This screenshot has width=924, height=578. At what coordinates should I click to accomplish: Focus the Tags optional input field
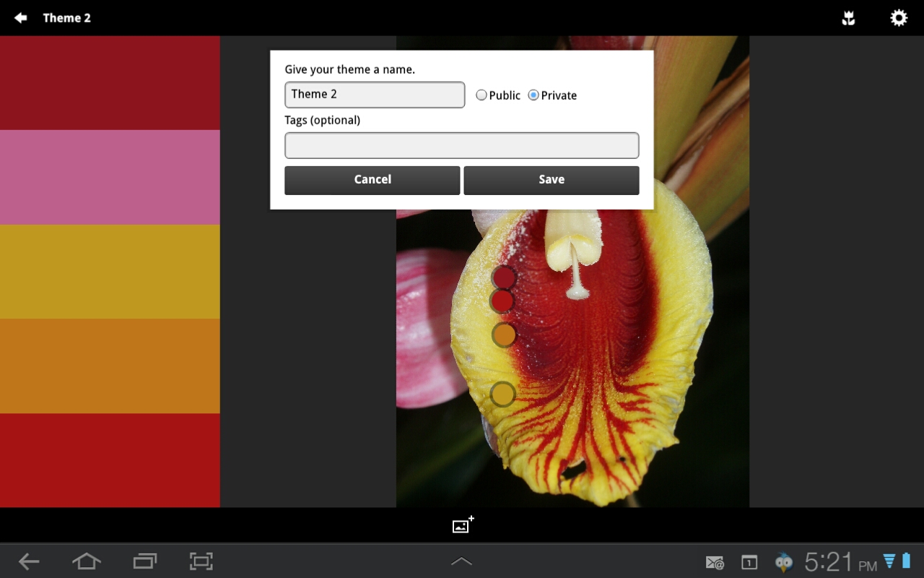pos(462,145)
